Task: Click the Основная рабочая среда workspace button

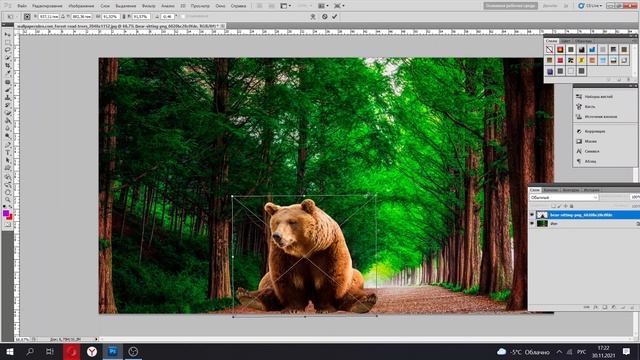Action: tap(510, 6)
